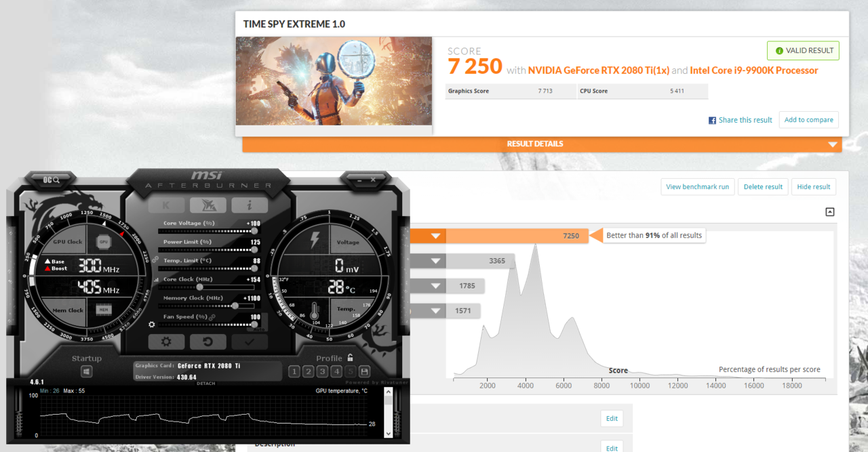The height and width of the screenshot is (452, 868).
Task: Open the NVIDIA GeForce RTX 2080 Ti link
Action: [x=599, y=70]
